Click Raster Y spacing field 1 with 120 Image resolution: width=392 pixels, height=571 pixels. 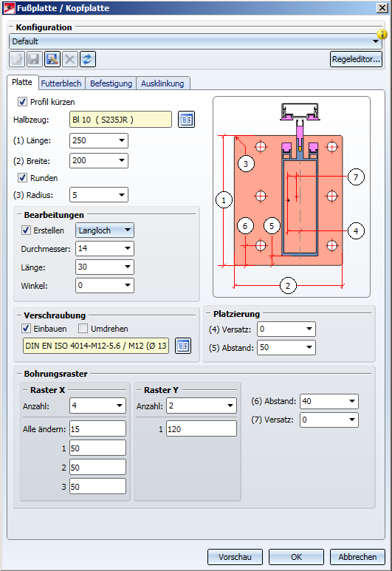pyautogui.click(x=202, y=429)
